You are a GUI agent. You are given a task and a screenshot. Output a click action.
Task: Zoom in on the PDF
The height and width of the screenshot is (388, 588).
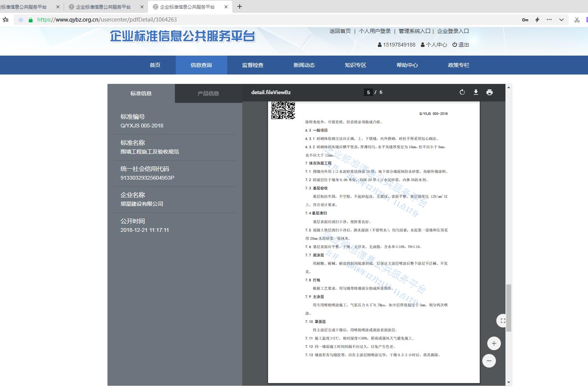494,343
